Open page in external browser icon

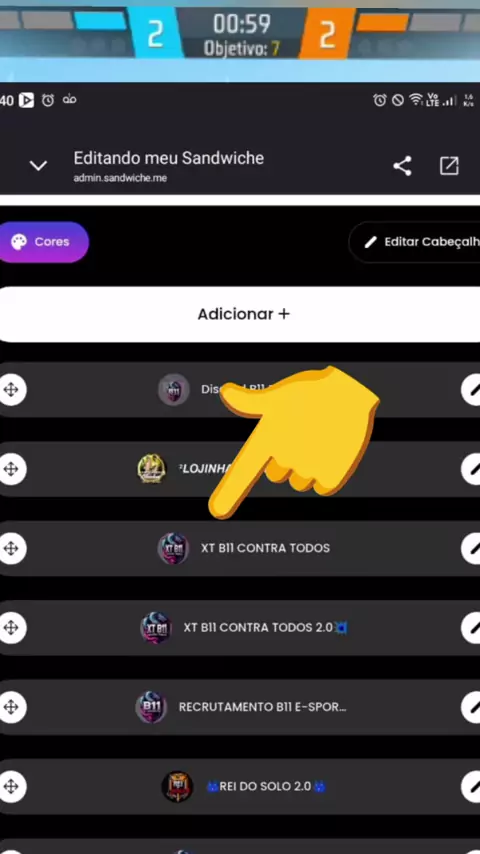(x=449, y=166)
